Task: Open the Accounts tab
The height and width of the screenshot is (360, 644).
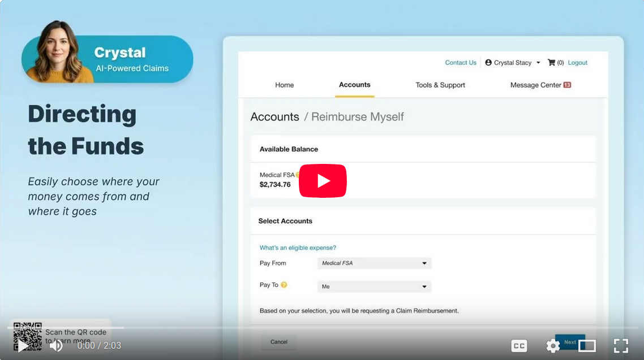Action: (354, 85)
